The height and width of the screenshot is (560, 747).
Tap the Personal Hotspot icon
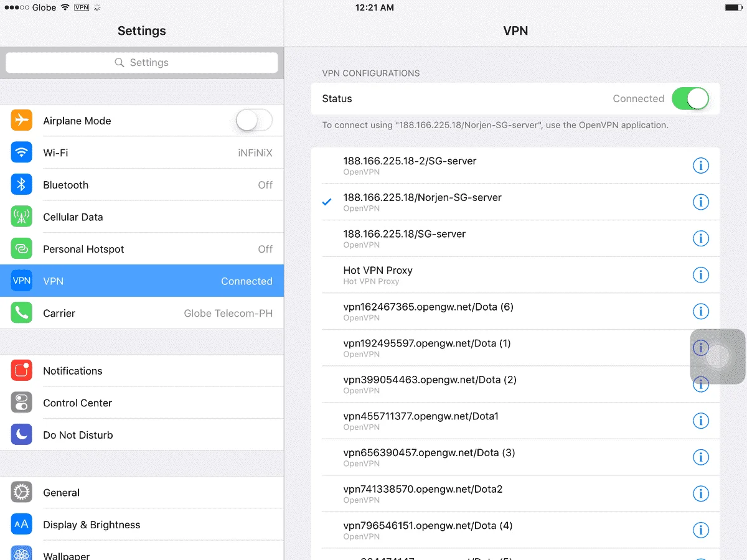click(x=22, y=249)
